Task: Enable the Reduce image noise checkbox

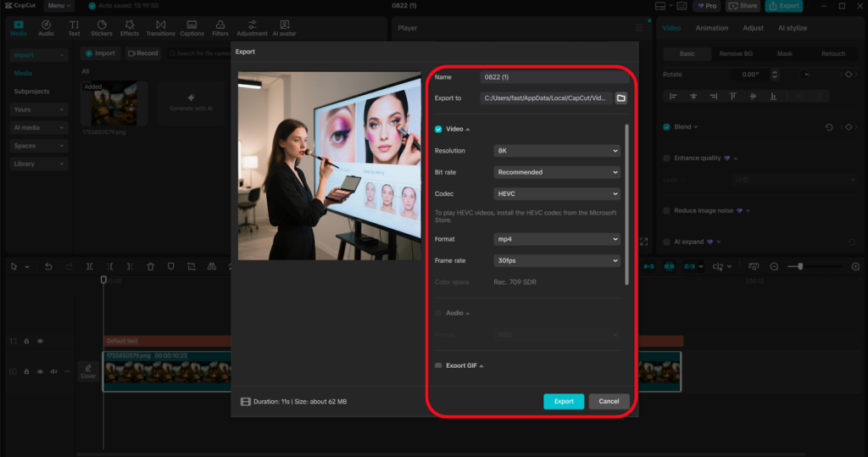Action: [666, 210]
